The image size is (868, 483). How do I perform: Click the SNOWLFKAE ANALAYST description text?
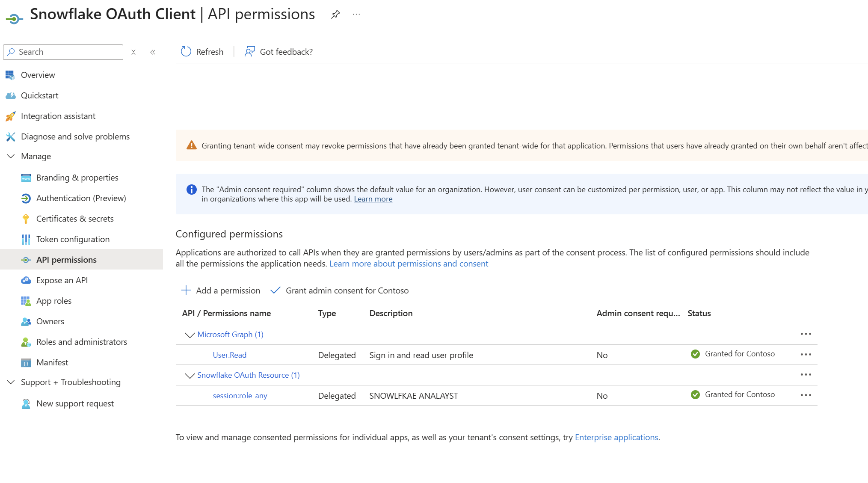coord(414,396)
